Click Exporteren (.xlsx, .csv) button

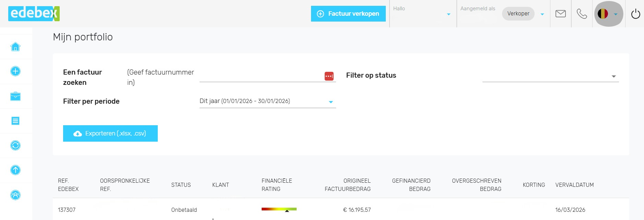tap(110, 133)
